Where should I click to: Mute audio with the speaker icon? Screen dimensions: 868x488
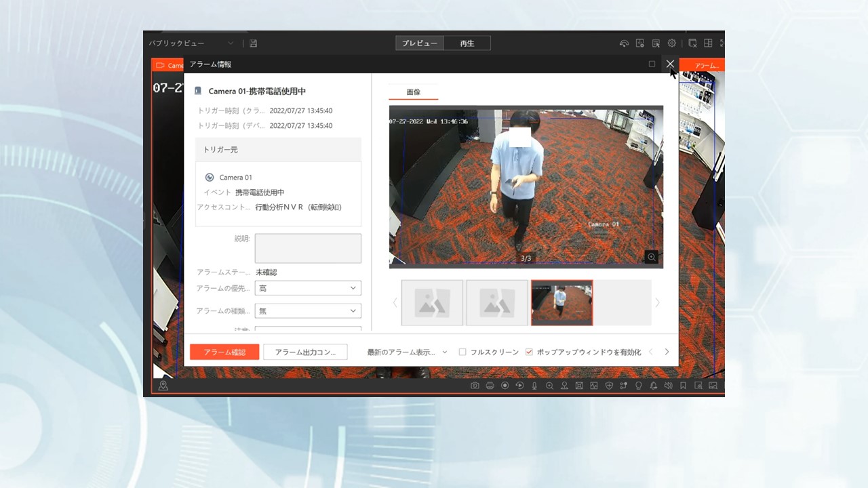668,386
